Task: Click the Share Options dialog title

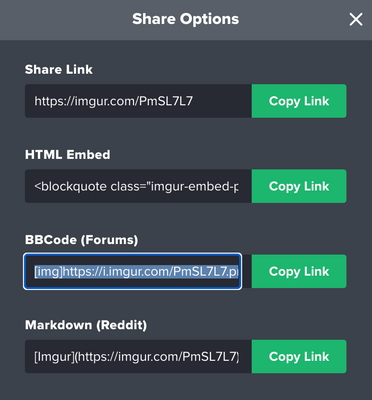Action: (186, 19)
